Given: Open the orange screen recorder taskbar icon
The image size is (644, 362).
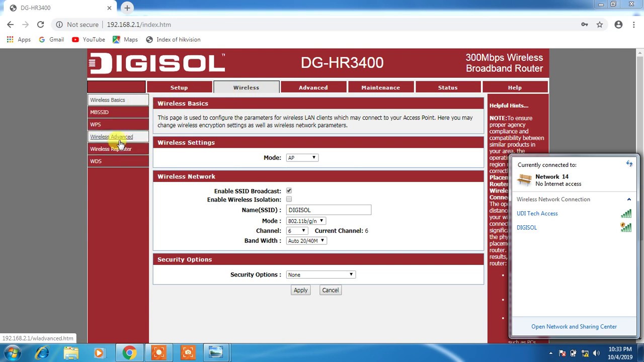Looking at the screenshot, I should (158, 353).
